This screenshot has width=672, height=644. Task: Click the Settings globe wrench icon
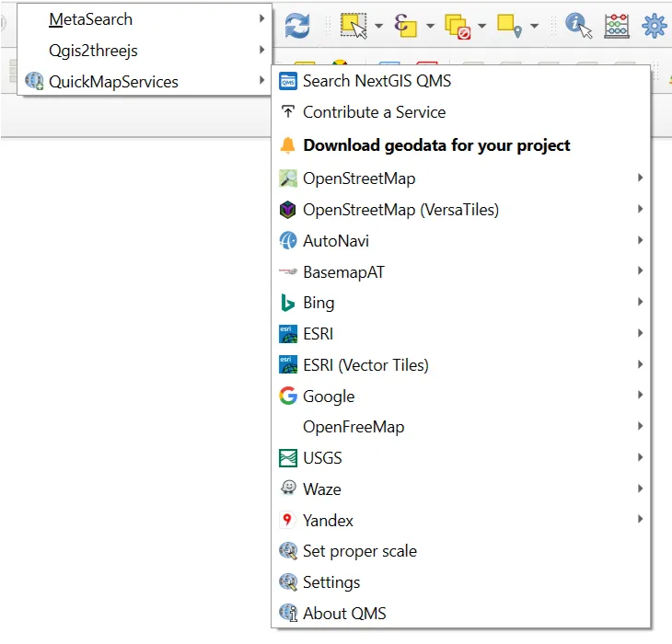pyautogui.click(x=288, y=582)
